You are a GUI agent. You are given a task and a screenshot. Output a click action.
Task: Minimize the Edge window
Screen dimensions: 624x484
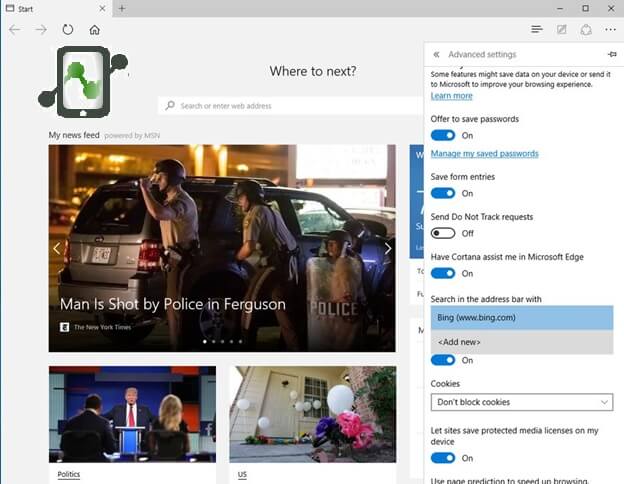[560, 8]
